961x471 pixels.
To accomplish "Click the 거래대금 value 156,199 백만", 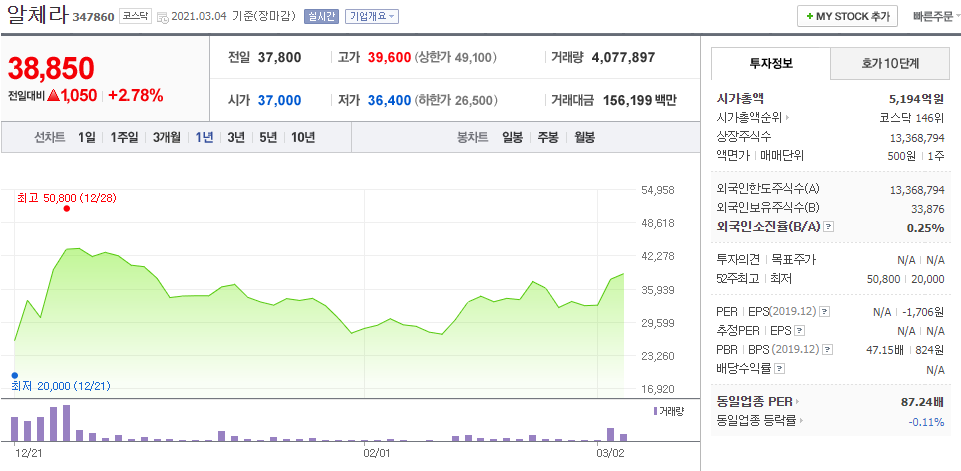I will (640, 100).
